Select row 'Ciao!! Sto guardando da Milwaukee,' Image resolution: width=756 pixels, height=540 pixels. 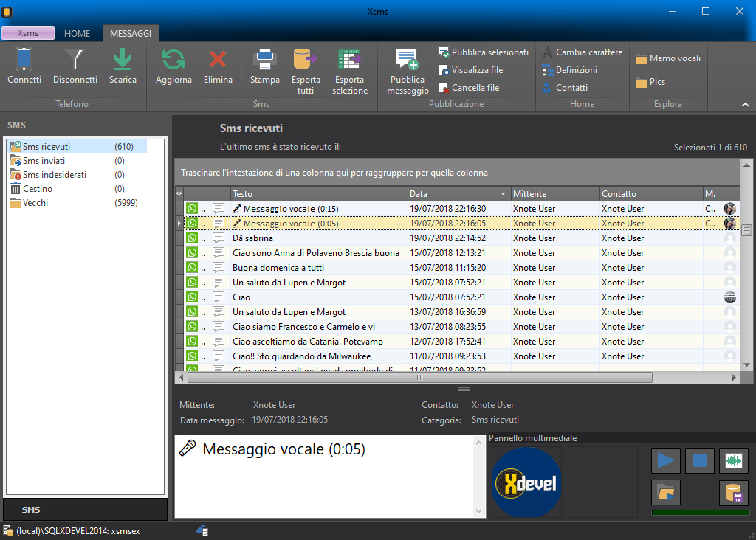tap(457, 356)
